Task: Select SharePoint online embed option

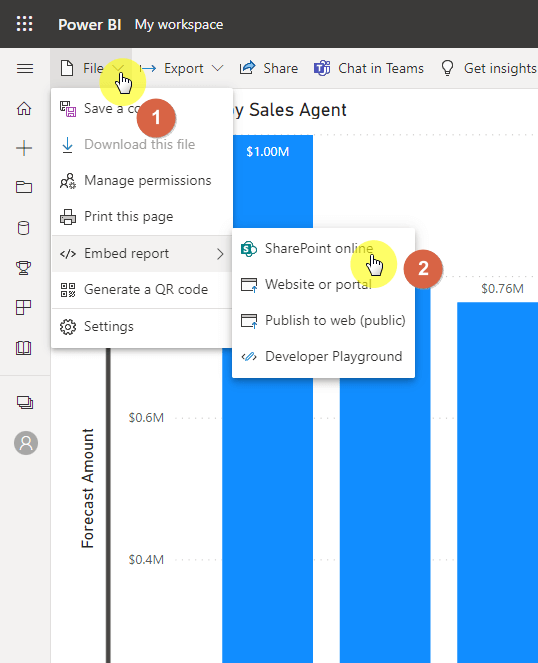Action: click(324, 248)
